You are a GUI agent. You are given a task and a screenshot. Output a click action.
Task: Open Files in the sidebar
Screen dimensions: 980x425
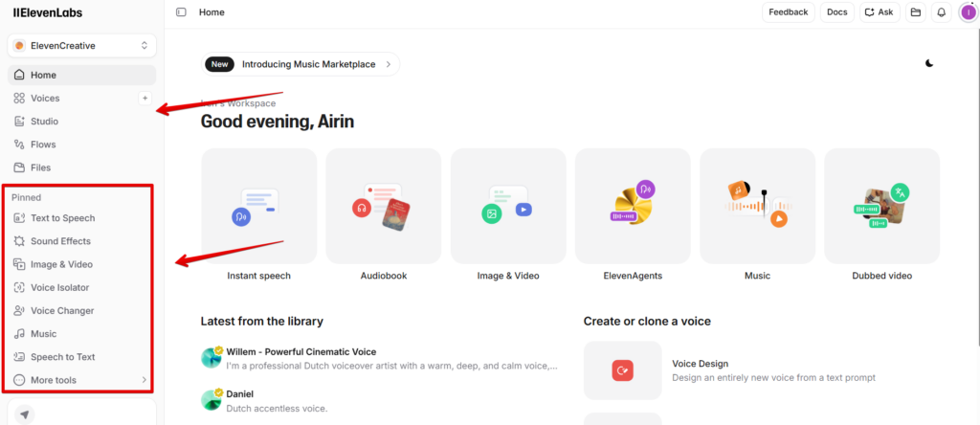coord(82,168)
